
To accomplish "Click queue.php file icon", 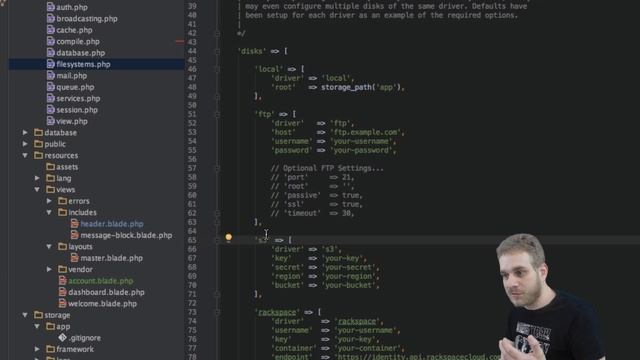I will 51,87.
